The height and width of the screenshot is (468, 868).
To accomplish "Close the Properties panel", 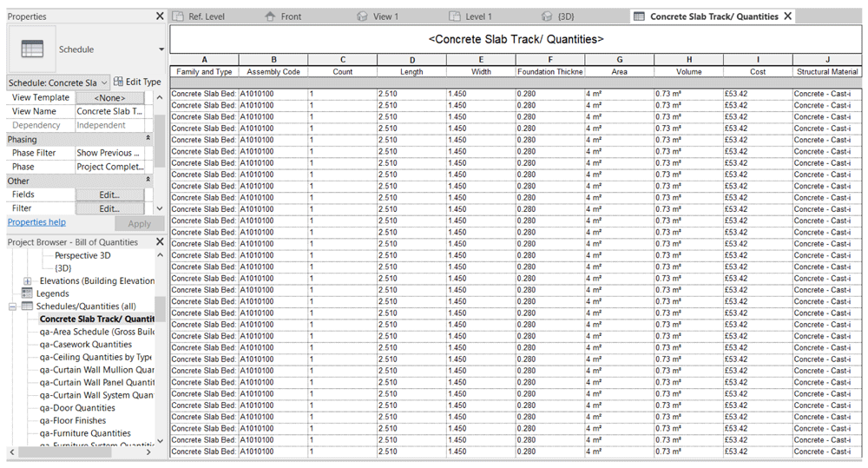I will (160, 16).
